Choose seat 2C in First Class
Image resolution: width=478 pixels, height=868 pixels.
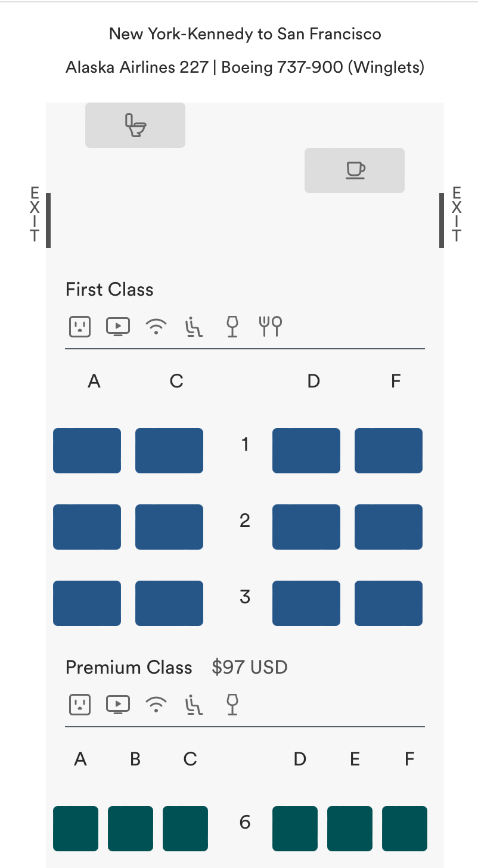169,527
